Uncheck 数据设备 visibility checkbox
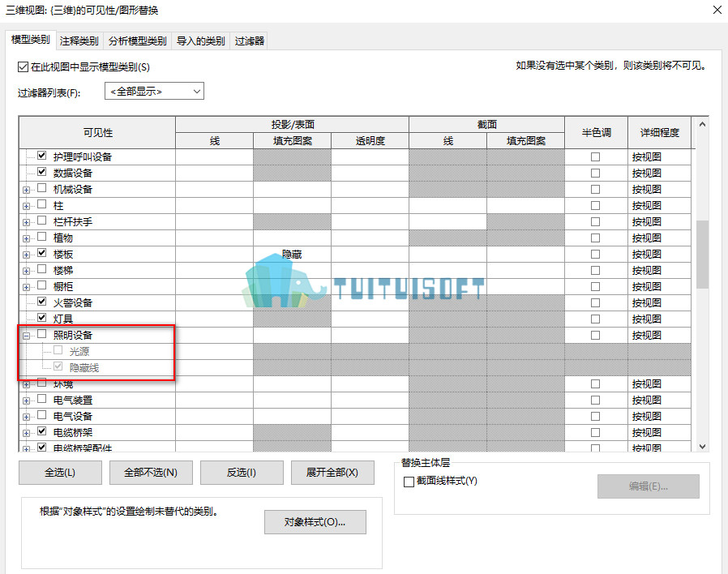The width and height of the screenshot is (728, 574). (42, 172)
